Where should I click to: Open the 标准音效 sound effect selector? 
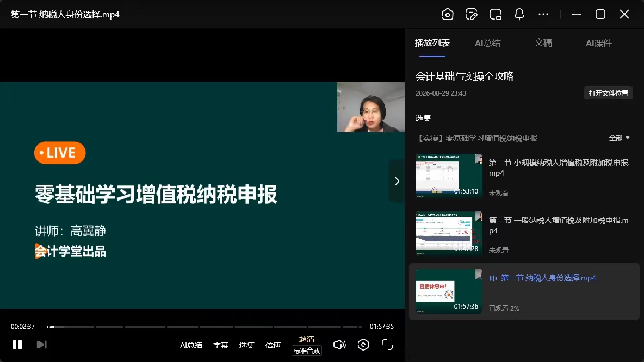point(306,351)
